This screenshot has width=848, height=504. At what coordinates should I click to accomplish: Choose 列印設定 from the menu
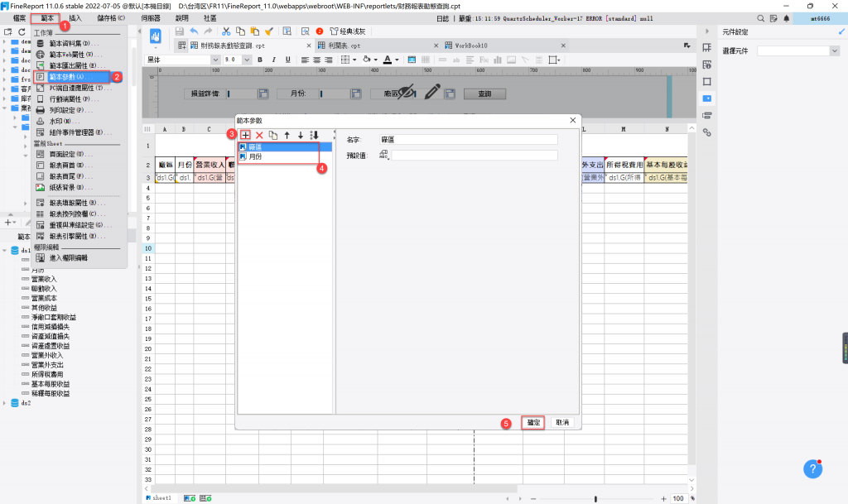click(70, 110)
